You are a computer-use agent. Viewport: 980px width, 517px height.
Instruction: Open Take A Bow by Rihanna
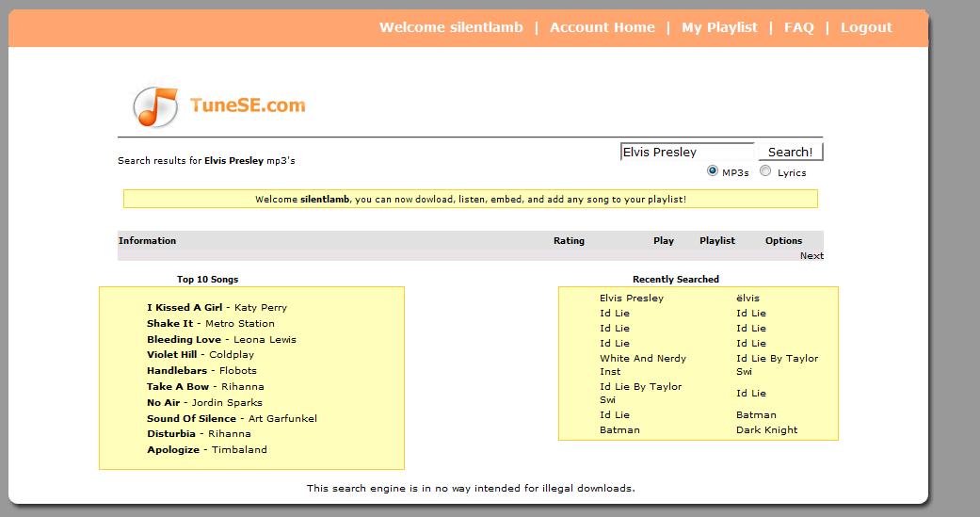click(x=205, y=386)
